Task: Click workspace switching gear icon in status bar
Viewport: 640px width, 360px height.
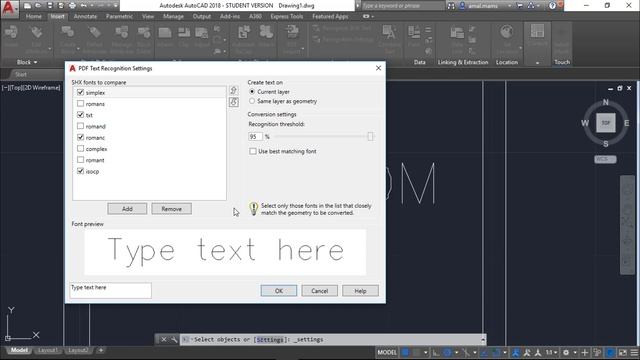Action: tap(566, 352)
